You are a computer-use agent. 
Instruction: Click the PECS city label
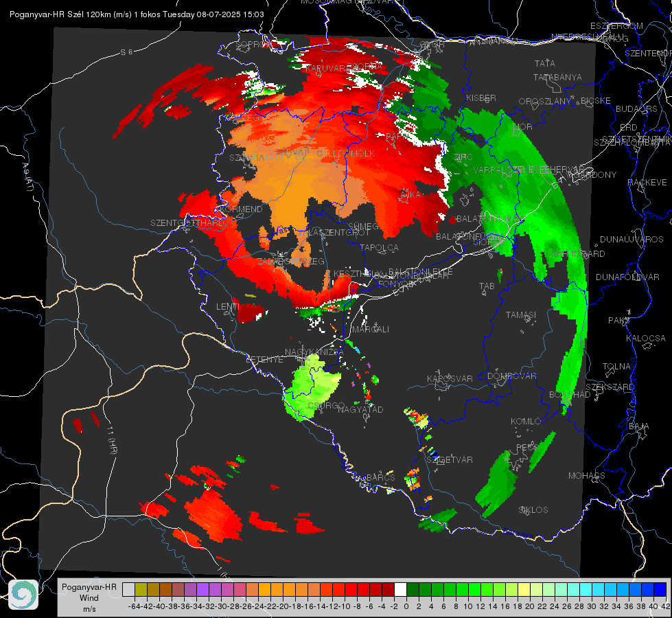pyautogui.click(x=526, y=447)
